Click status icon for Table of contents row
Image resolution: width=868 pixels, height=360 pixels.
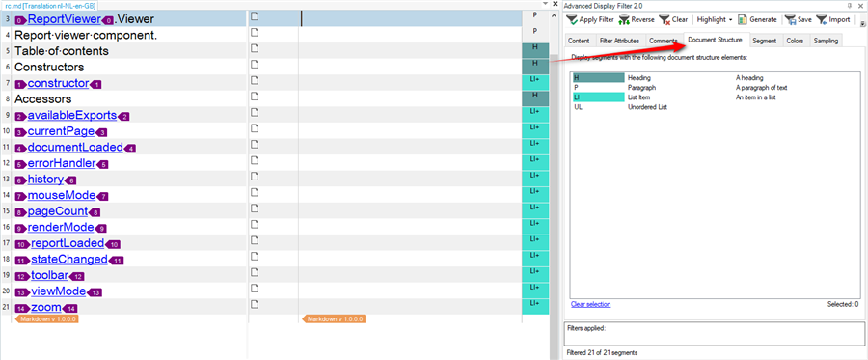coord(255,48)
